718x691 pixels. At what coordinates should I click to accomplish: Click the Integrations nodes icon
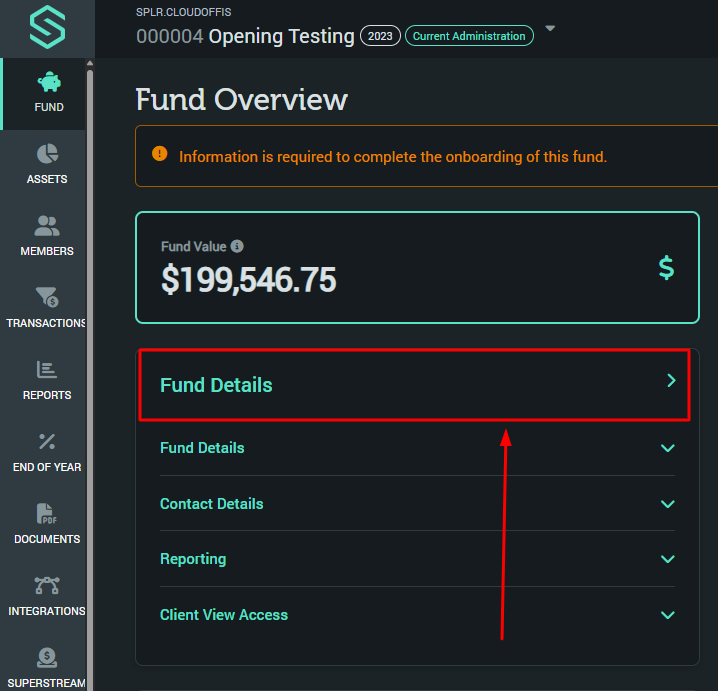[47, 585]
